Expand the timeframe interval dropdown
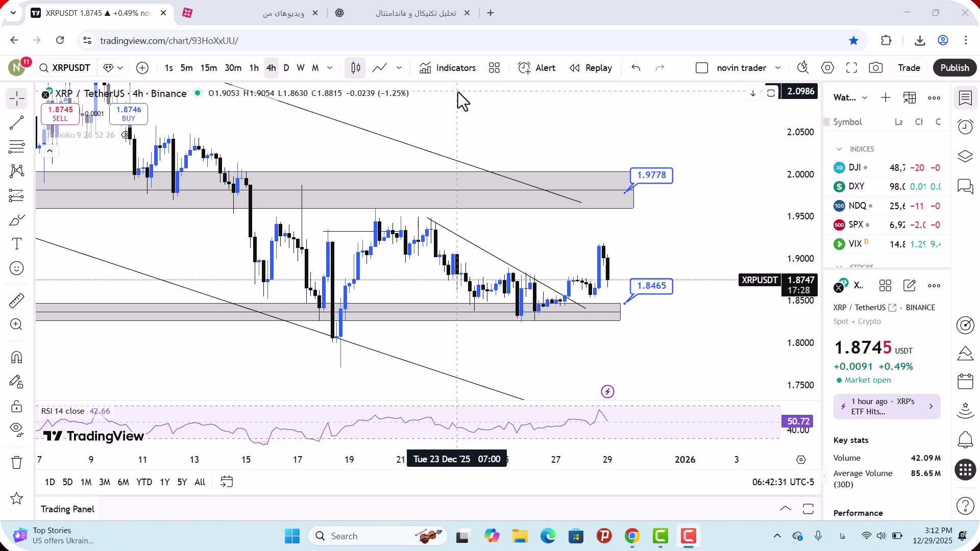 [x=330, y=68]
